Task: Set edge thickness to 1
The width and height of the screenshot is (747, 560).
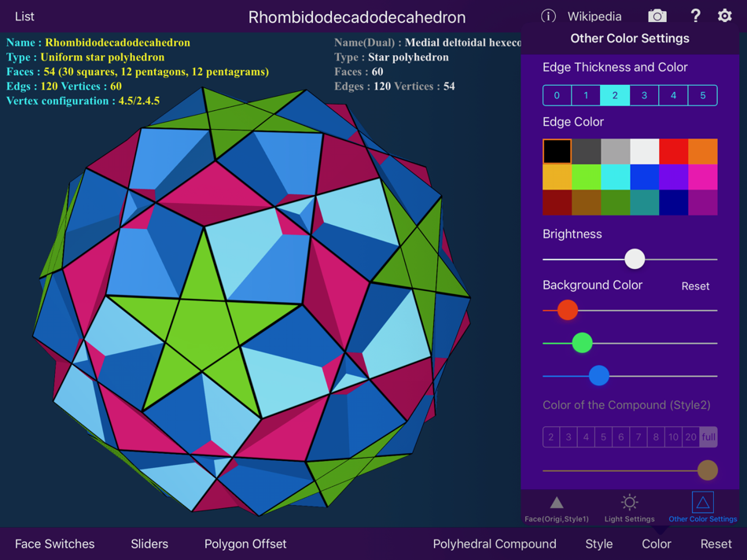Action: (x=586, y=96)
